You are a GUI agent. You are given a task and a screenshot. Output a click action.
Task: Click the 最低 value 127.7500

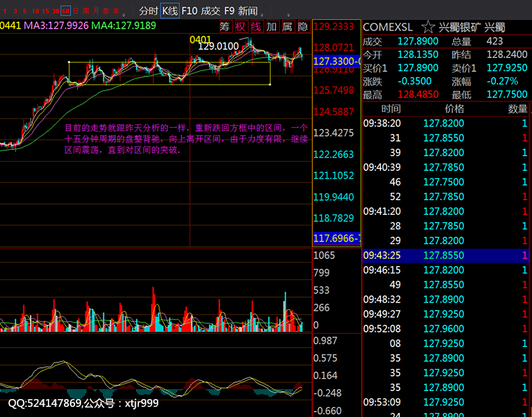point(507,94)
